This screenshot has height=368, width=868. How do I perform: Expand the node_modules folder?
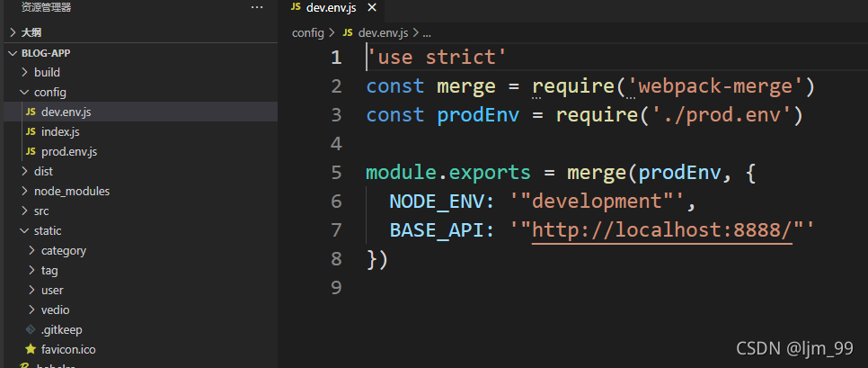140,192
